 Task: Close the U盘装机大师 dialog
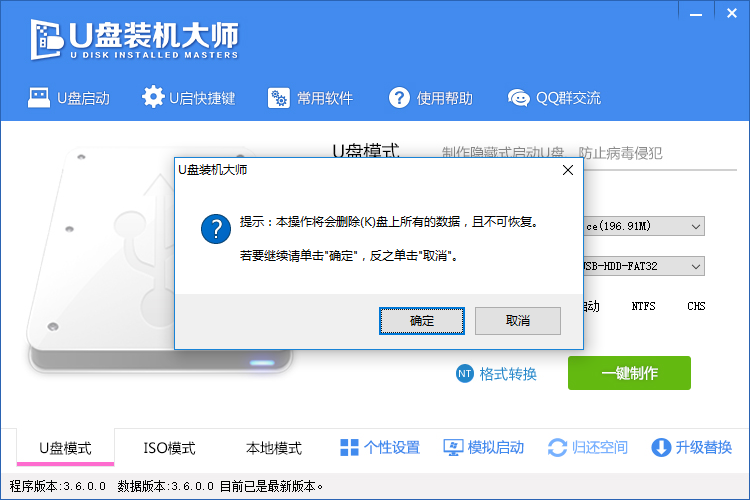pos(568,170)
